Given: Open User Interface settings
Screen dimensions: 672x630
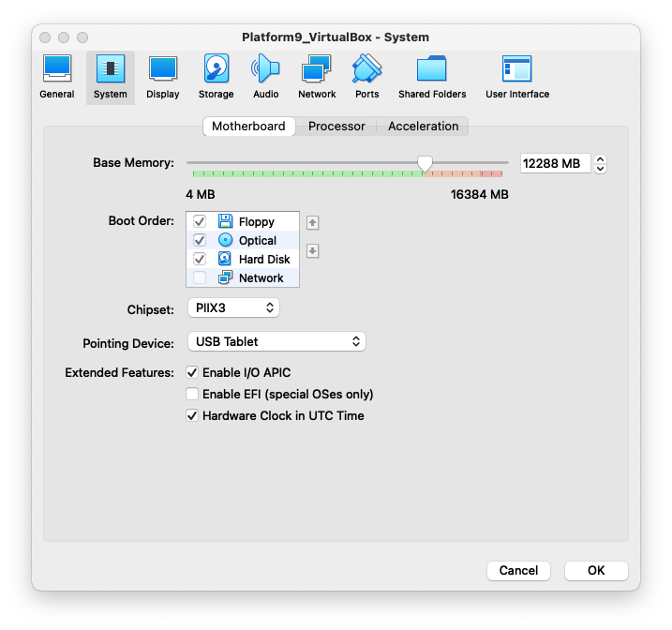Looking at the screenshot, I should point(517,77).
